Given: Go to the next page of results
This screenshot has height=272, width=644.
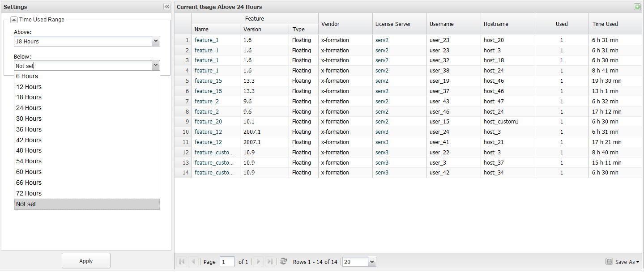Looking at the screenshot, I should 258,262.
